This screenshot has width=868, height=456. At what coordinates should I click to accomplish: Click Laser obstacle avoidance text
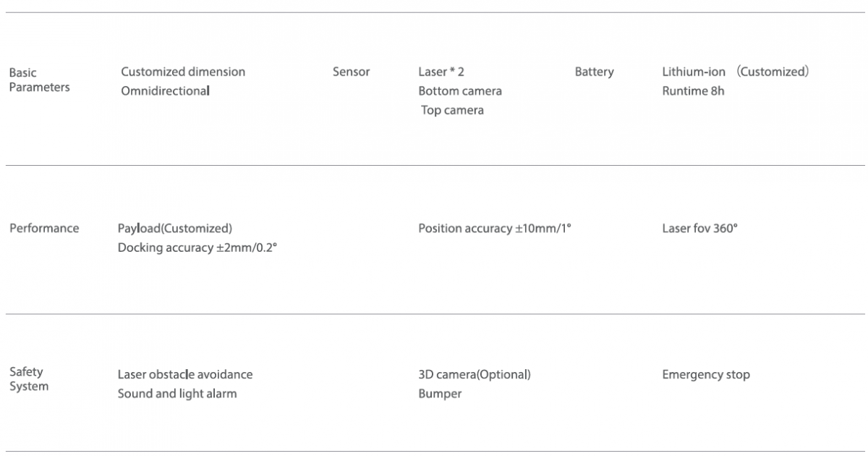point(185,374)
